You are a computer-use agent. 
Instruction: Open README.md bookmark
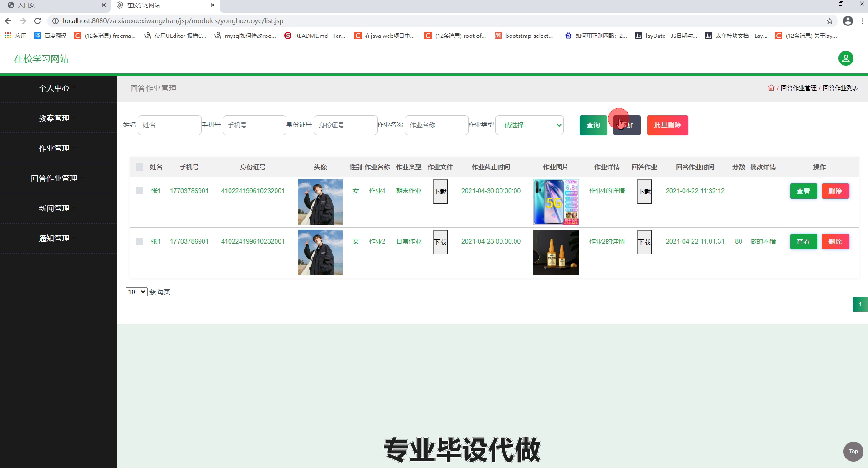pos(315,36)
